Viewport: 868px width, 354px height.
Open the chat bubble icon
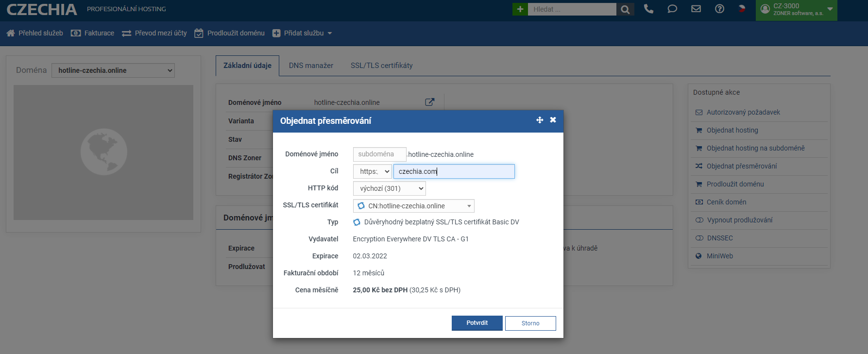[x=672, y=9]
